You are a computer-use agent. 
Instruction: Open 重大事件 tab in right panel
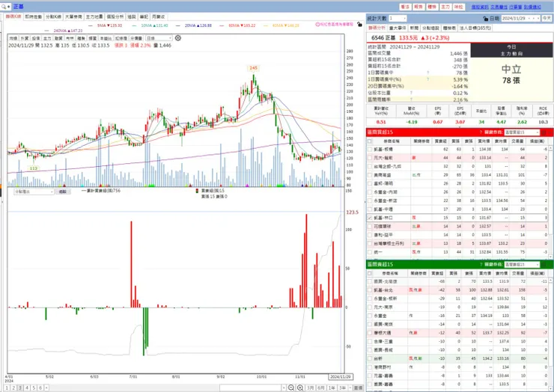click(x=398, y=28)
